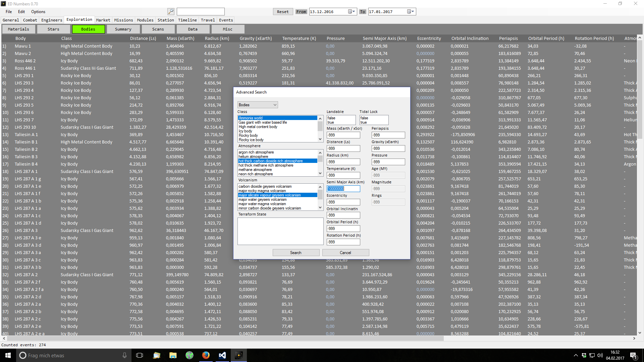The image size is (644, 362).
Task: Click the toolbar search text box
Action: pos(201,12)
